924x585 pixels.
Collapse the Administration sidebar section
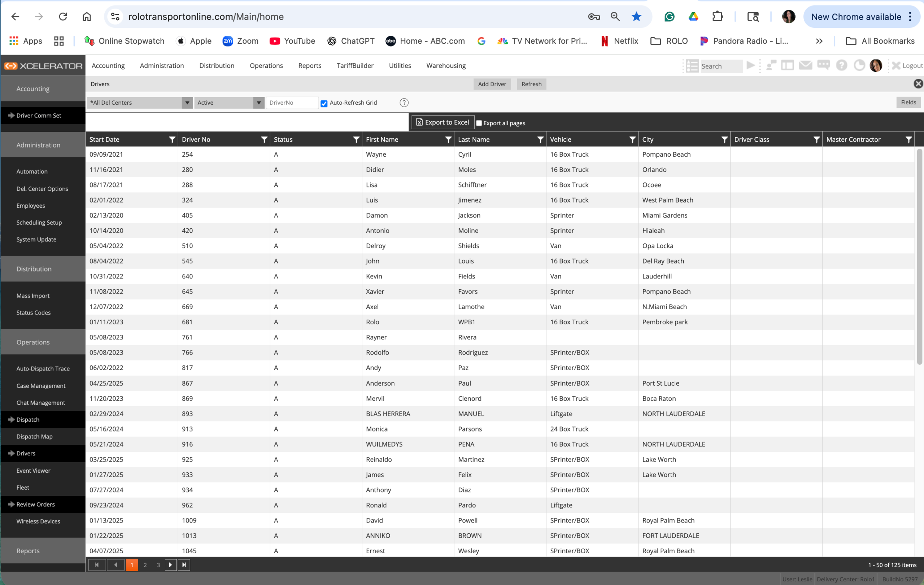click(x=43, y=145)
